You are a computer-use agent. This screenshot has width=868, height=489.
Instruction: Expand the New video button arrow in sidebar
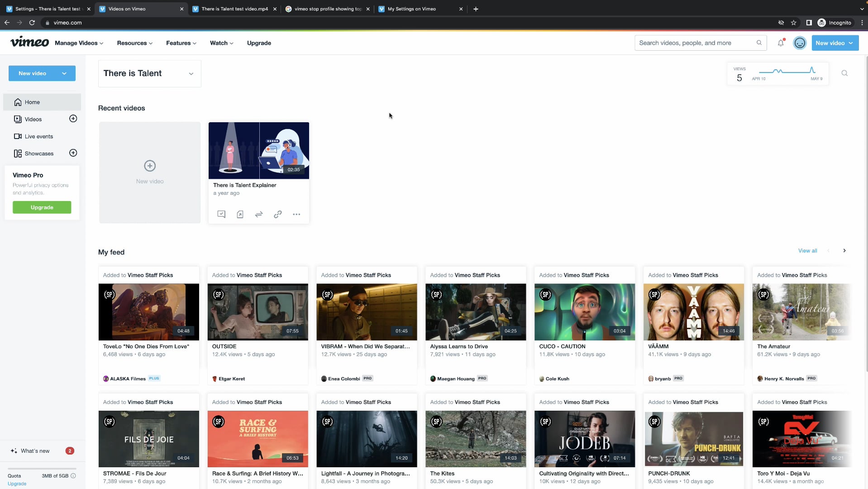pyautogui.click(x=64, y=73)
